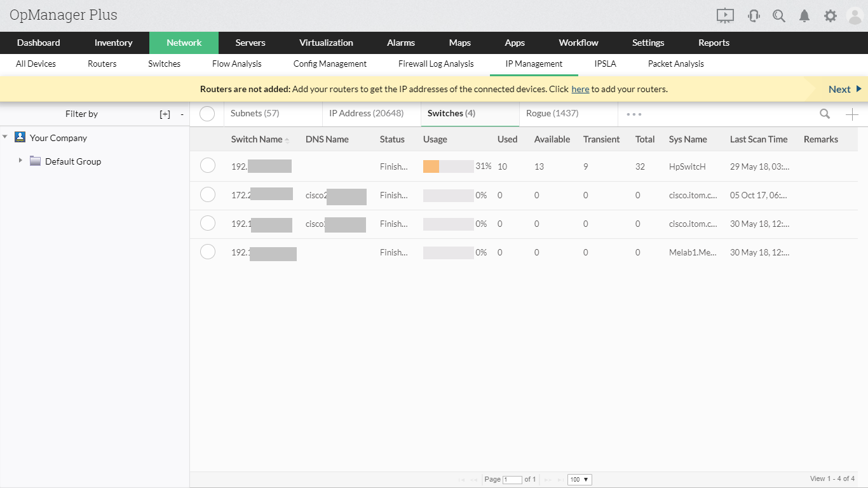Click the Melab1.Me... sys name cell
This screenshot has width=868, height=488.
coord(693,252)
